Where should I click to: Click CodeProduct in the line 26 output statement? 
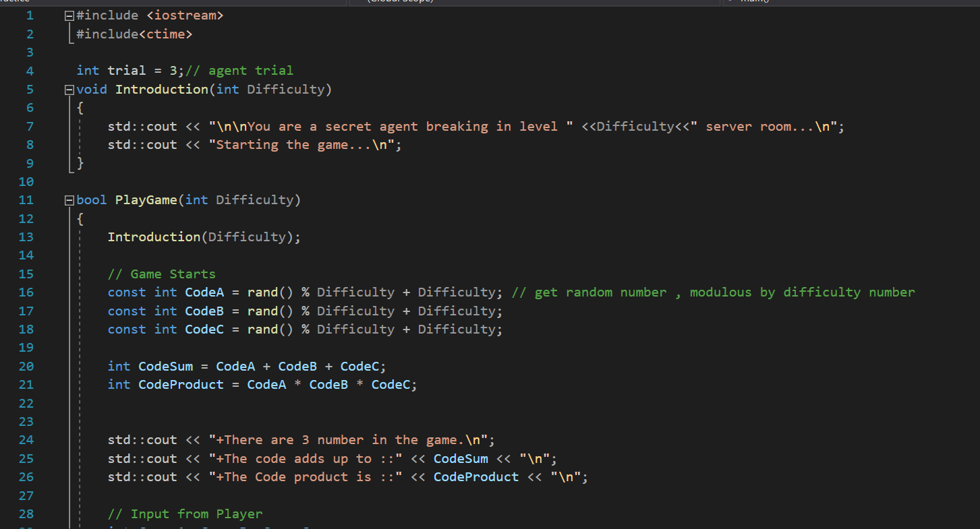pos(476,477)
